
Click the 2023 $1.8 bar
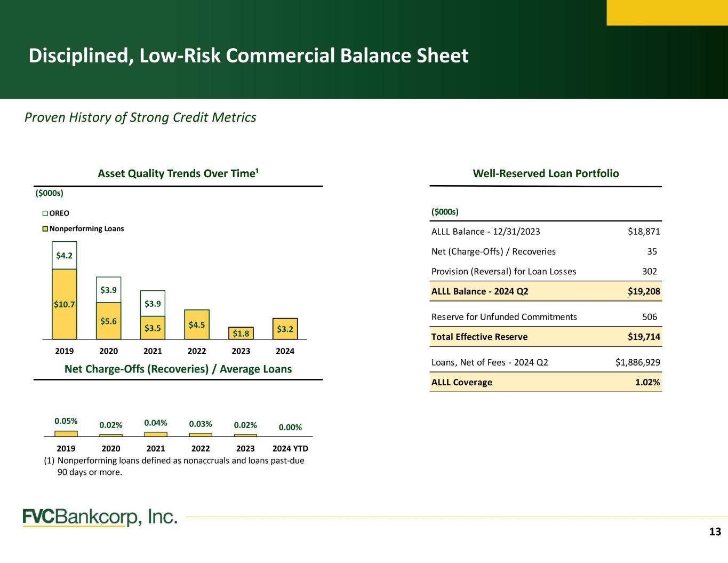(x=241, y=334)
